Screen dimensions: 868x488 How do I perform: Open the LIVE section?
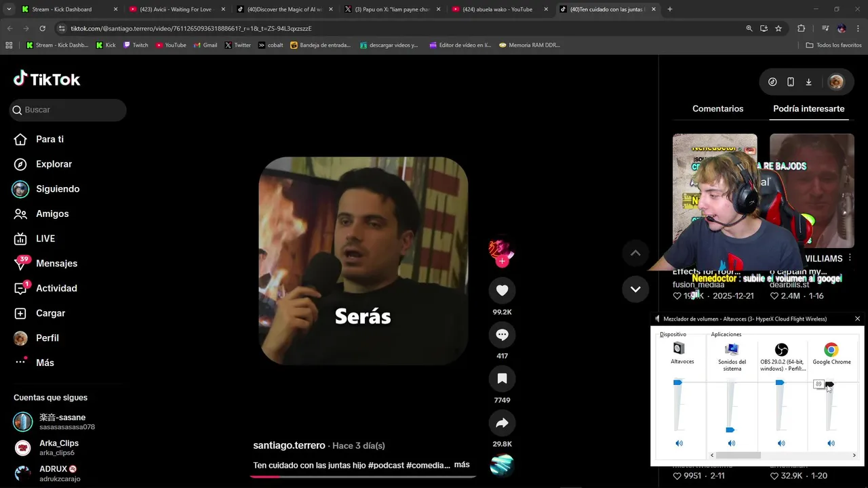coord(35,239)
